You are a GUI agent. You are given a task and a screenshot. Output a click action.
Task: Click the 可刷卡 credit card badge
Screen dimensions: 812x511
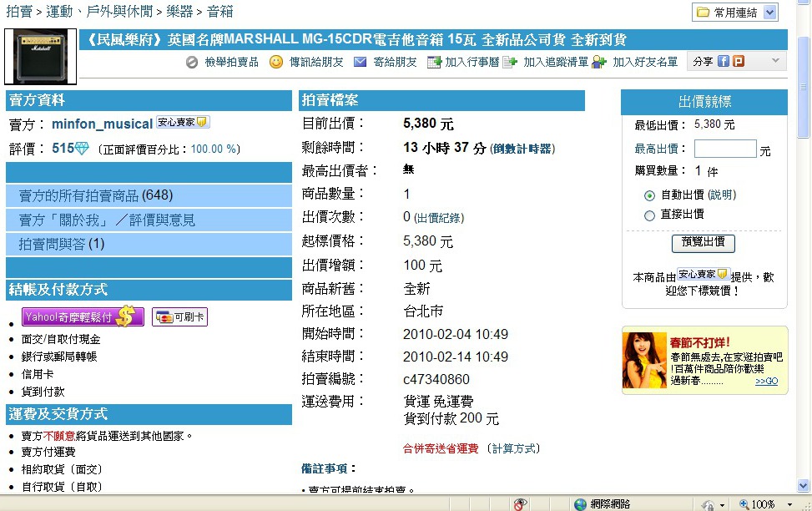pyautogui.click(x=179, y=316)
